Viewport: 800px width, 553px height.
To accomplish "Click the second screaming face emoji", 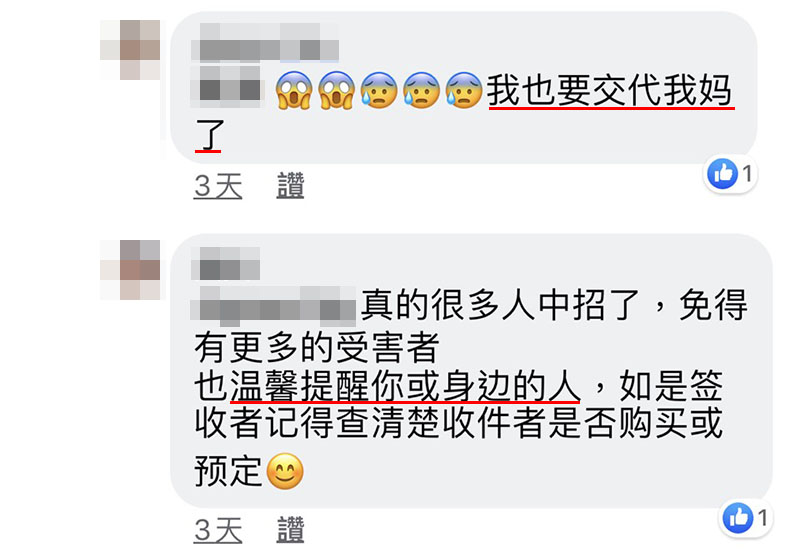I will click(336, 90).
